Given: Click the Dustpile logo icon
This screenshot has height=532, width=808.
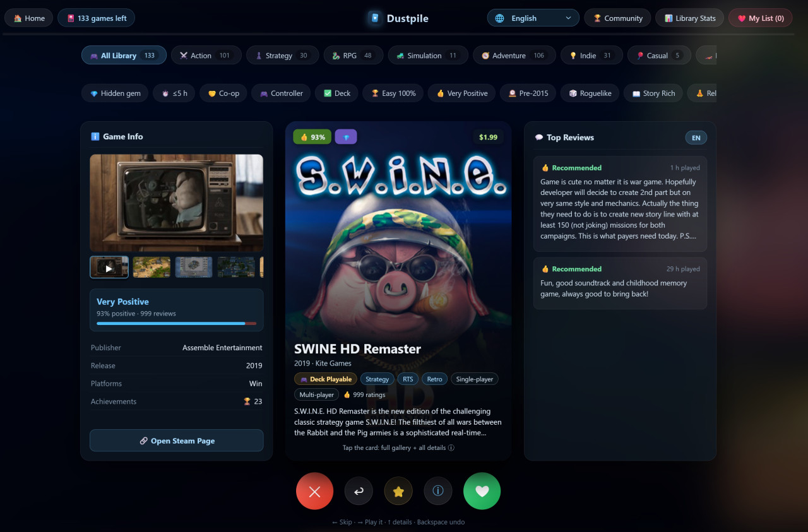Looking at the screenshot, I should (376, 18).
